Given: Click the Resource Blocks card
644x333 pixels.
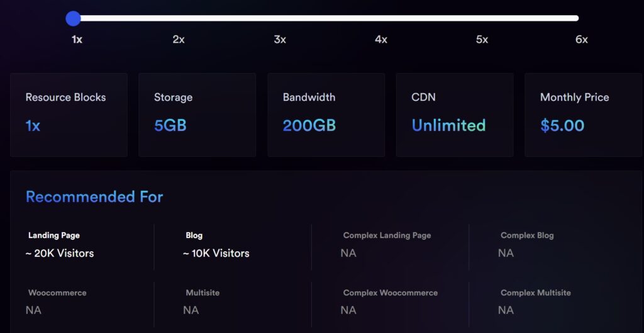Looking at the screenshot, I should (69, 115).
